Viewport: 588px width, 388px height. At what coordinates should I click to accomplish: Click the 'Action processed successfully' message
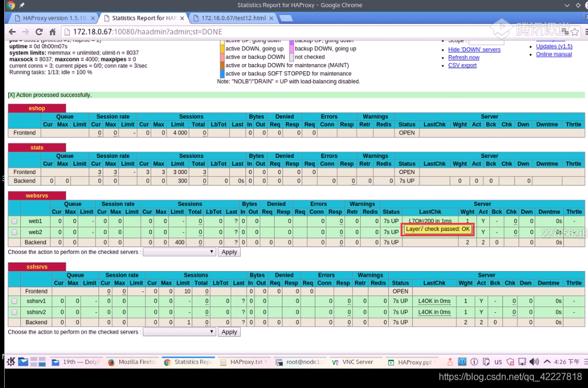coord(49,95)
